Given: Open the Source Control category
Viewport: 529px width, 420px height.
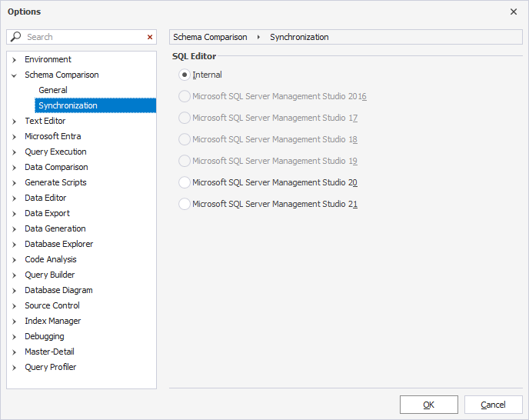Looking at the screenshot, I should (52, 305).
